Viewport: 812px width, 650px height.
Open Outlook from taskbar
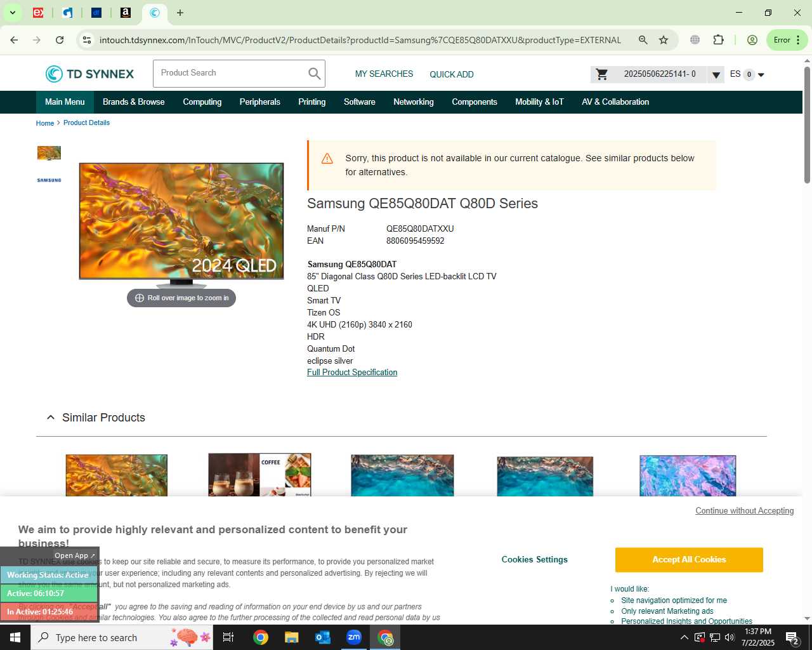coord(323,637)
